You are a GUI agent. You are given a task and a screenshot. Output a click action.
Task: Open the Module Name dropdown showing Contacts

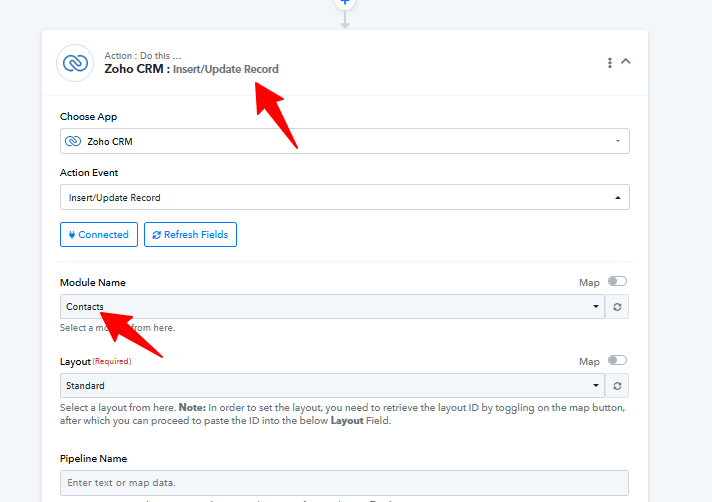point(332,306)
